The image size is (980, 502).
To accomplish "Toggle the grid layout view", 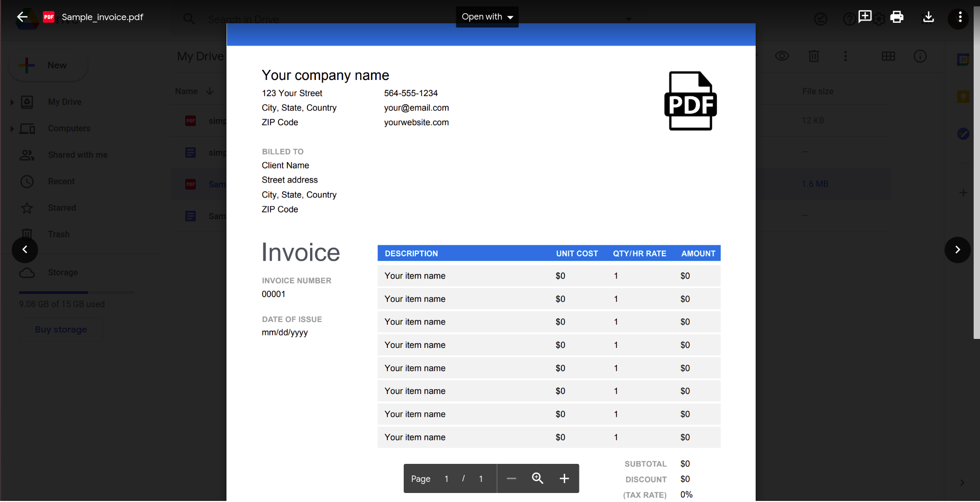I will [x=888, y=56].
